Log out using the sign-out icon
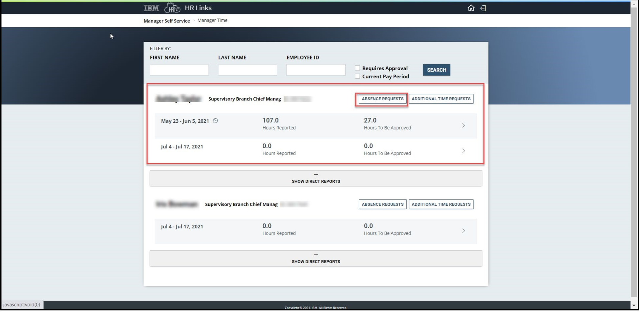This screenshot has height=325, width=644. click(483, 8)
